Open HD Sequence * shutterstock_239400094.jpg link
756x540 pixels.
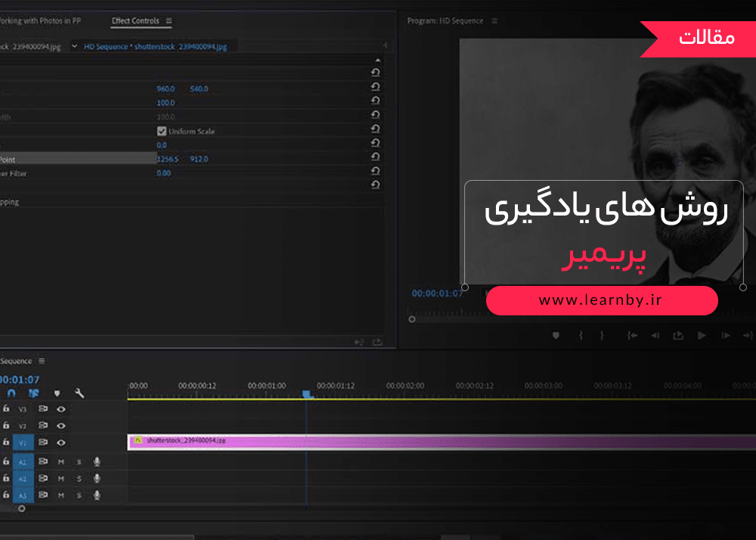tap(155, 47)
